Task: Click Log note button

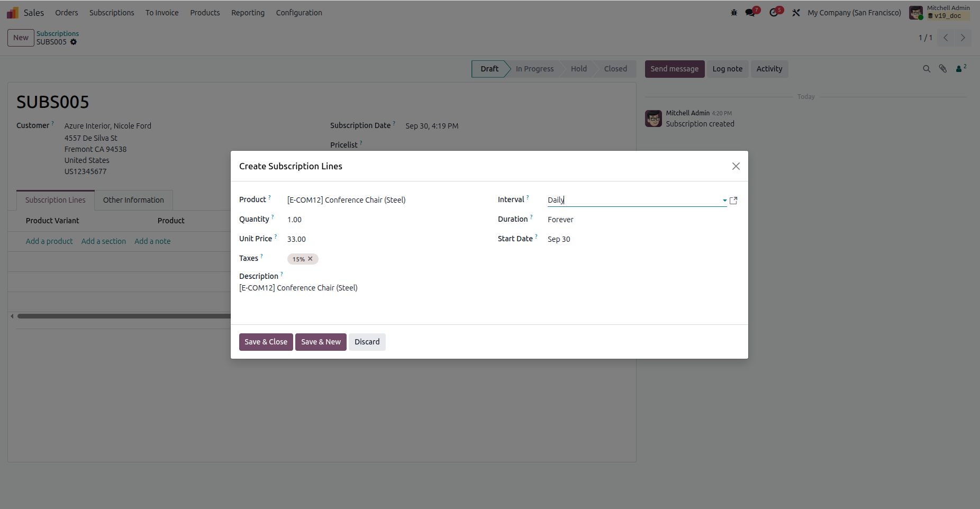Action: 728,69
